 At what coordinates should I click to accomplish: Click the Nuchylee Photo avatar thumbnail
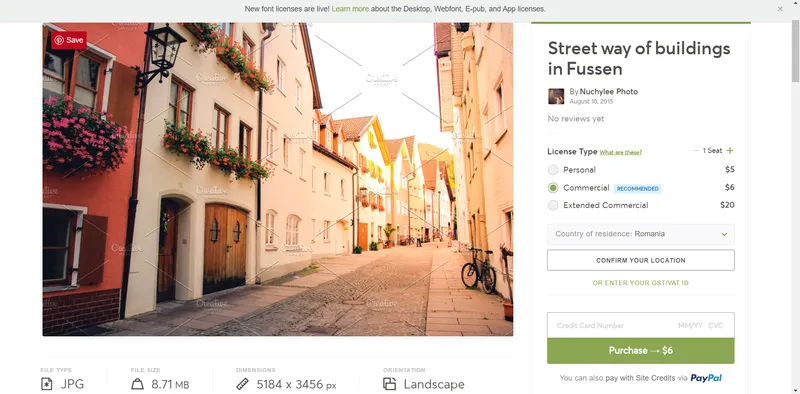[556, 96]
